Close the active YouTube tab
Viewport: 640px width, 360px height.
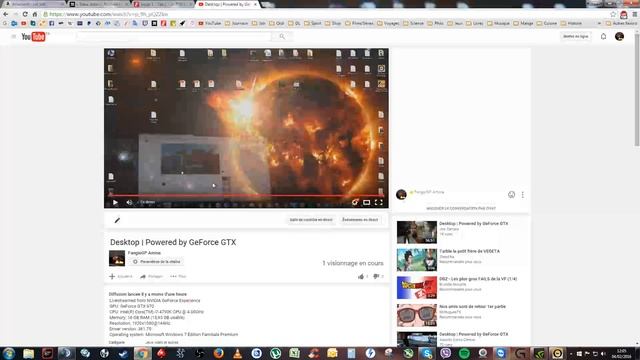256,4
